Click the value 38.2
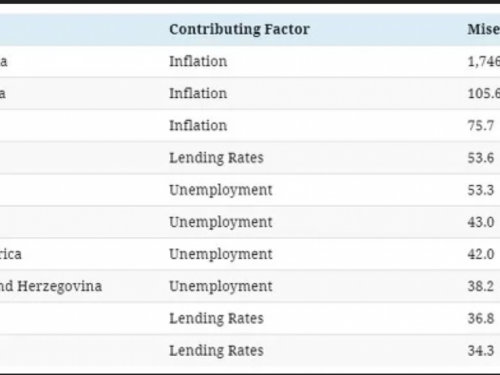 (x=481, y=286)
